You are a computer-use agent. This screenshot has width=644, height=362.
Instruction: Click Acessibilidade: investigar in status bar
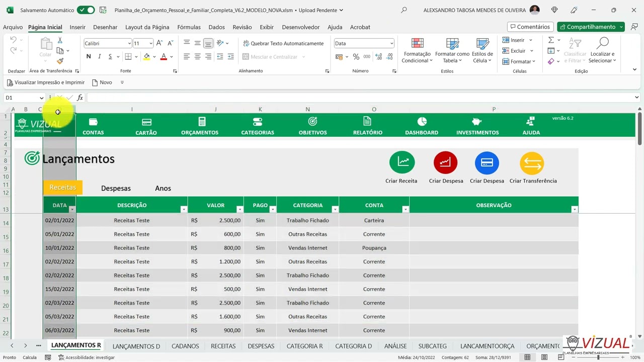pyautogui.click(x=87, y=357)
